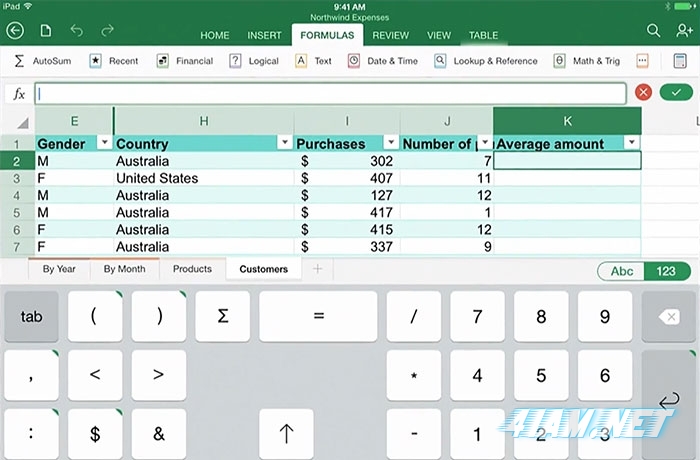Select the FORMULAS ribbon tab
Image resolution: width=700 pixels, height=460 pixels.
[327, 35]
